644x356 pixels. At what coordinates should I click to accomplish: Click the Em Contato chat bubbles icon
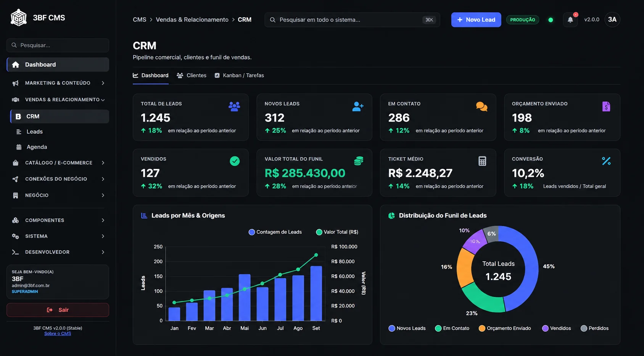click(482, 107)
